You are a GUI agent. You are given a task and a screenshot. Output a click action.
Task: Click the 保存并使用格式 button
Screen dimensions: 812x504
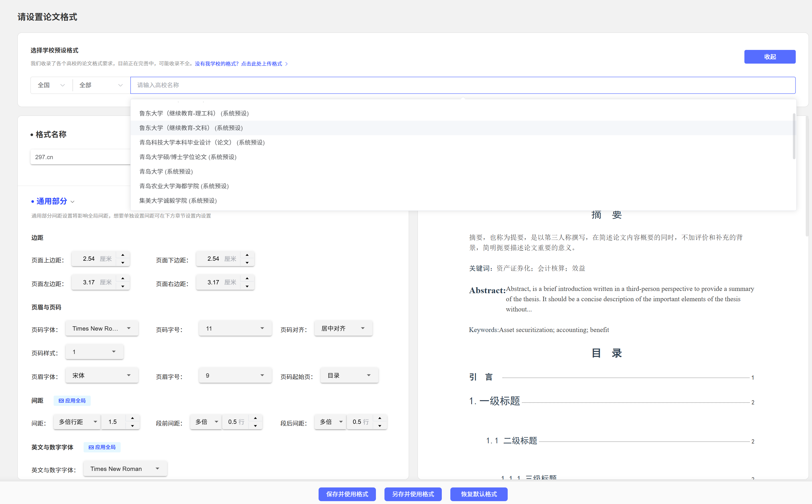[x=347, y=494]
